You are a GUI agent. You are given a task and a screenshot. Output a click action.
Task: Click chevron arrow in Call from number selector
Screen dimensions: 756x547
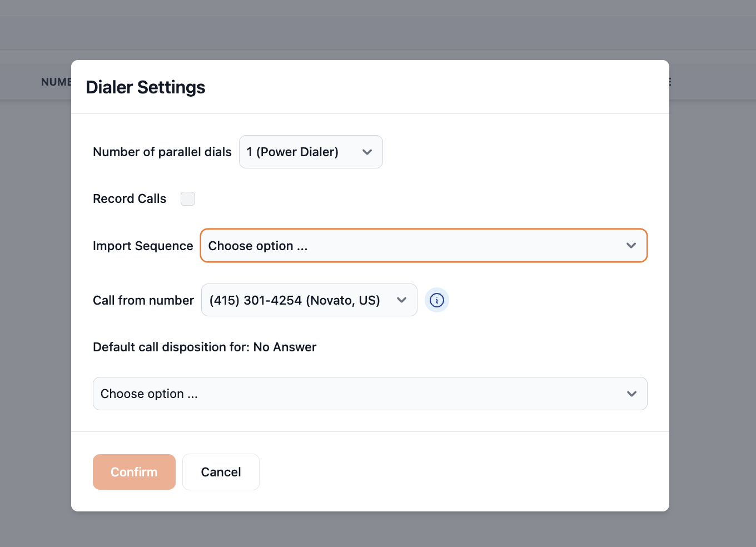[401, 300]
